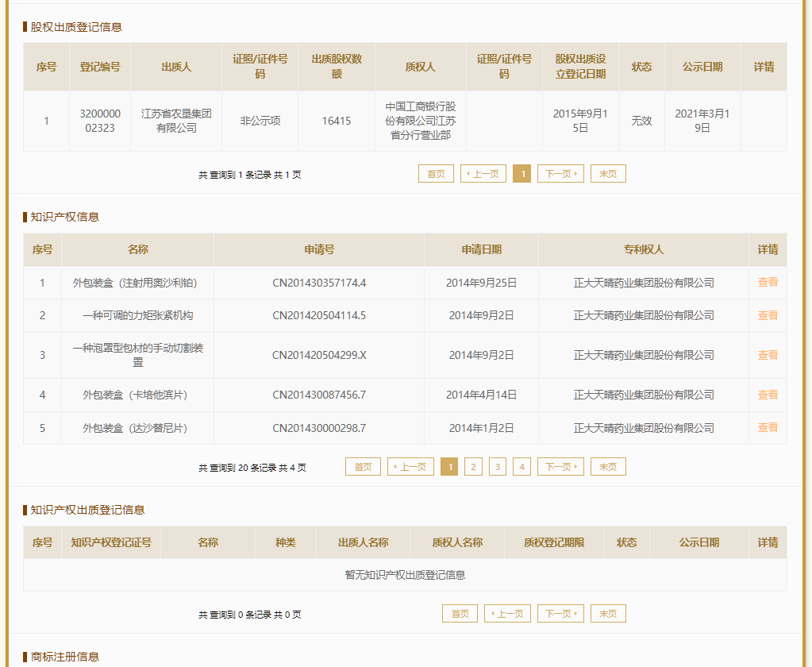
Task: Open 查看 for 外包装盒(注射用奥沙利铂)
Action: click(768, 282)
